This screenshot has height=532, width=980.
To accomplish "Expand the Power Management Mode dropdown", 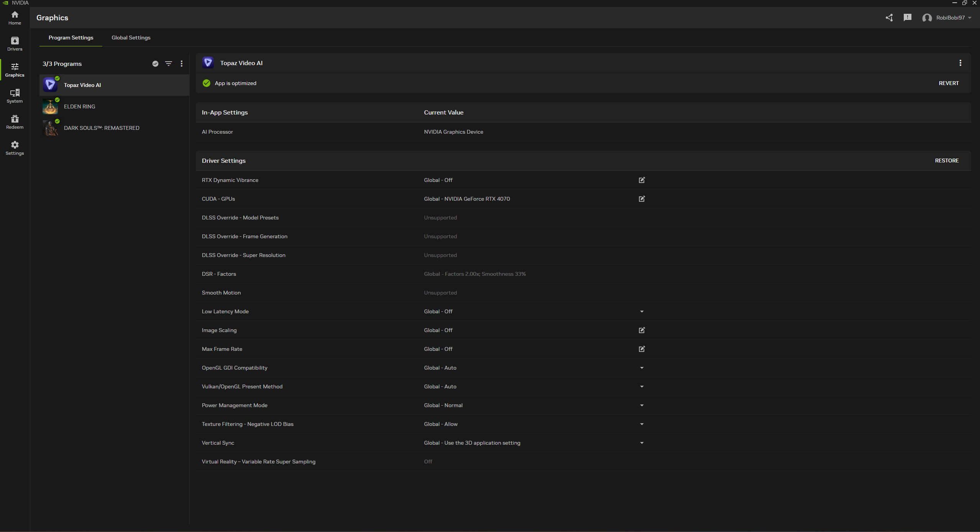I will click(642, 405).
